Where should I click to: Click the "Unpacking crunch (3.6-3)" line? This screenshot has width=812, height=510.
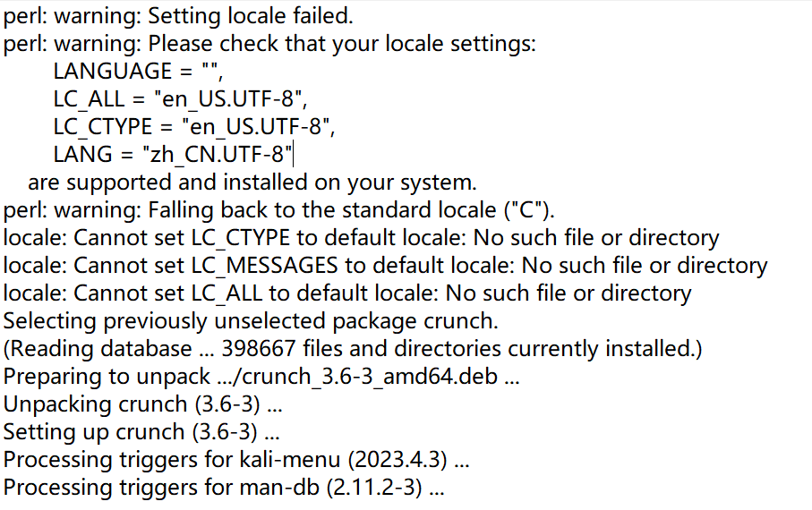[143, 404]
